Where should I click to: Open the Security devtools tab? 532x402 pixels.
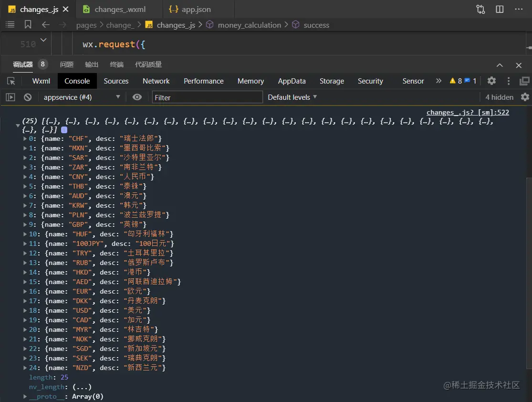pyautogui.click(x=371, y=81)
